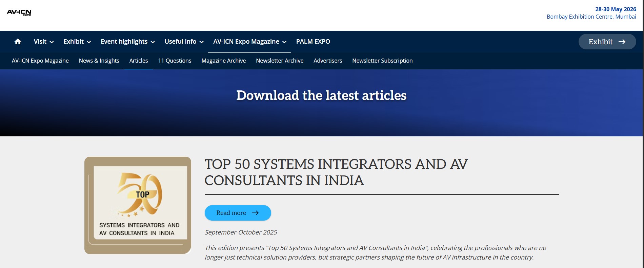The height and width of the screenshot is (268, 644).
Task: Go to the home icon
Action: [x=18, y=42]
